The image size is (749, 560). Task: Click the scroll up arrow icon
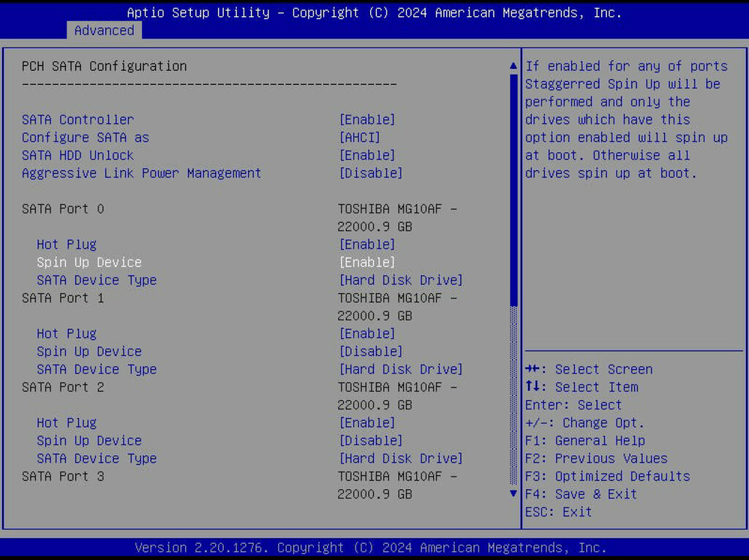(513, 67)
